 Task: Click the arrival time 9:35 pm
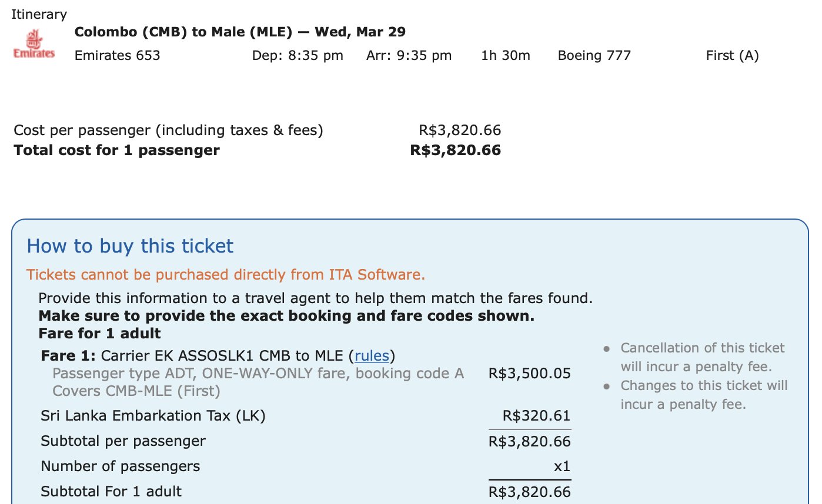pos(409,56)
